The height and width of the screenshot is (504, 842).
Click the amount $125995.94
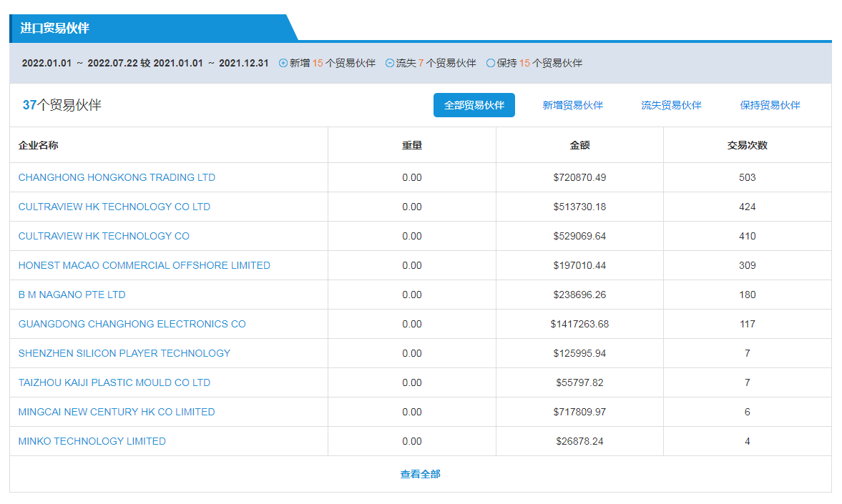tap(579, 353)
